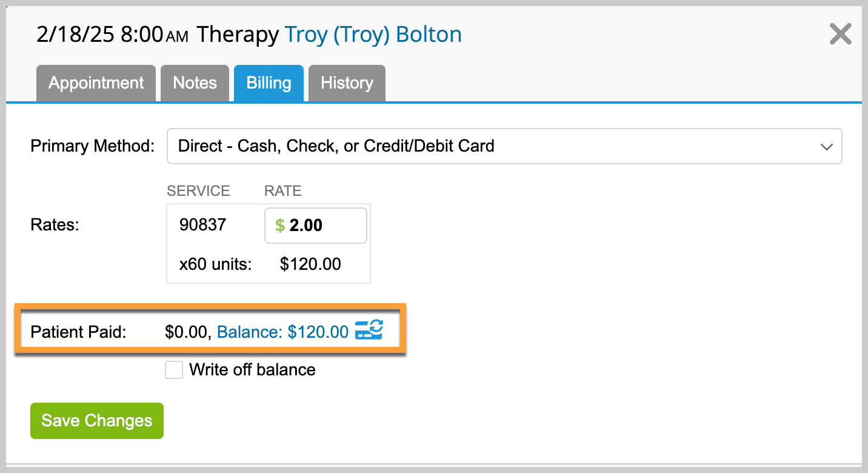Open the Direct - Cash, Check dropdown

point(504,146)
